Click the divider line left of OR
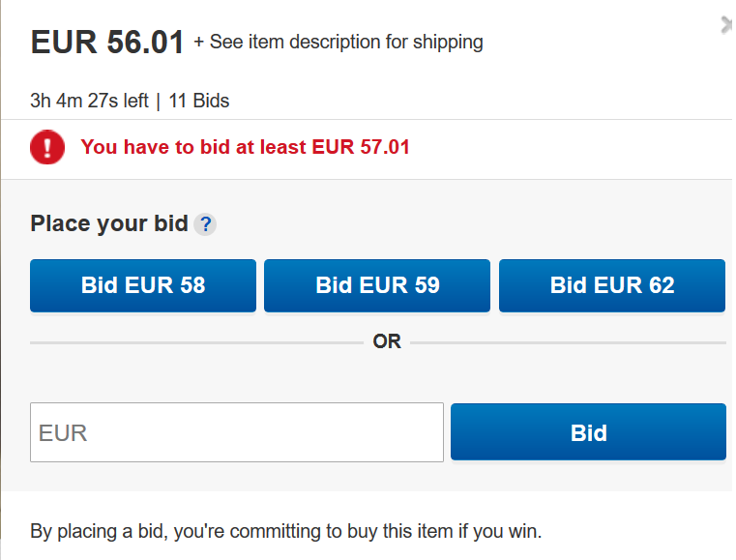 point(196,342)
